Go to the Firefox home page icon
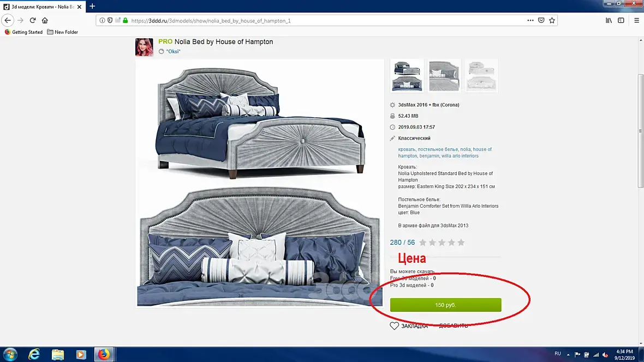Viewport: 644px width, 362px height. (x=45, y=20)
